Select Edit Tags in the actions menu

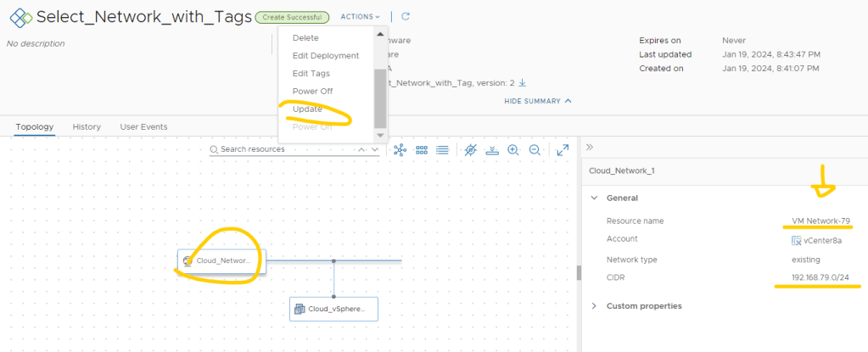311,74
